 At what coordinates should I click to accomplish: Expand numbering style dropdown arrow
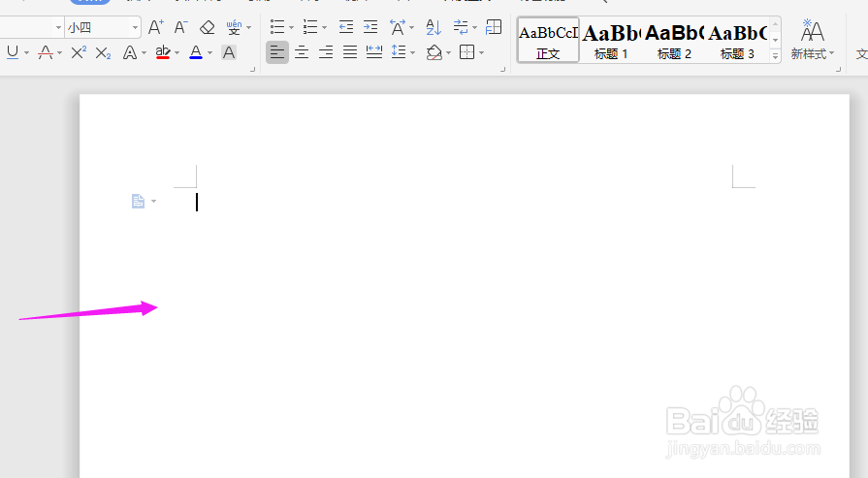tap(324, 27)
